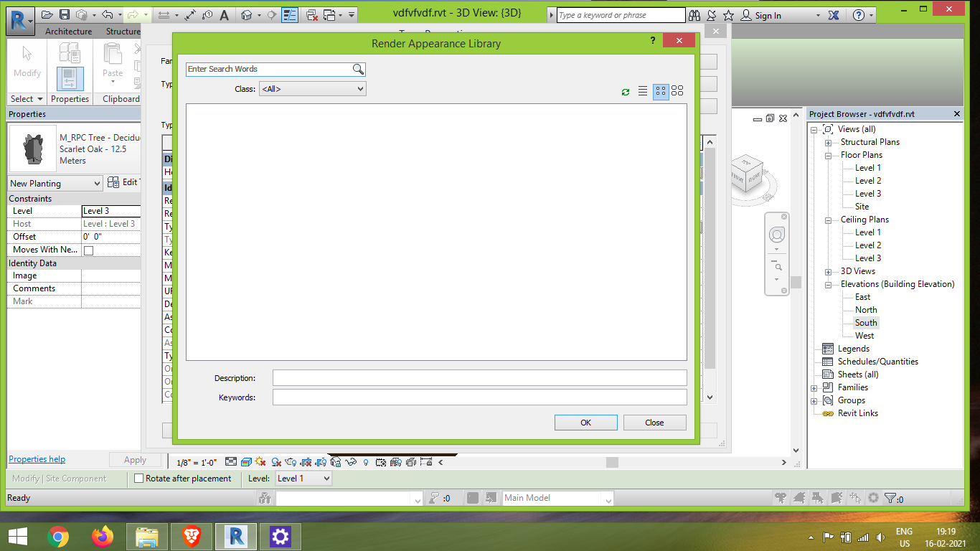Check the Moves With Nearby Elements checkbox

pos(88,249)
